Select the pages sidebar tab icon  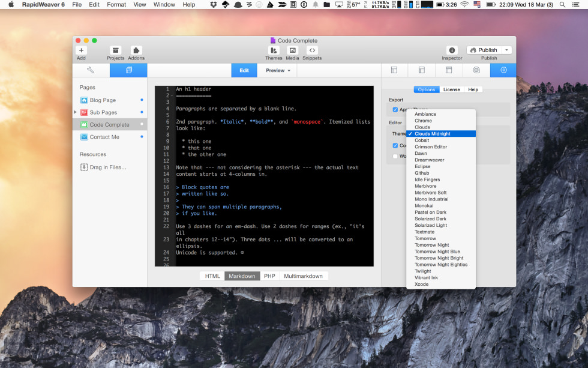click(x=128, y=70)
